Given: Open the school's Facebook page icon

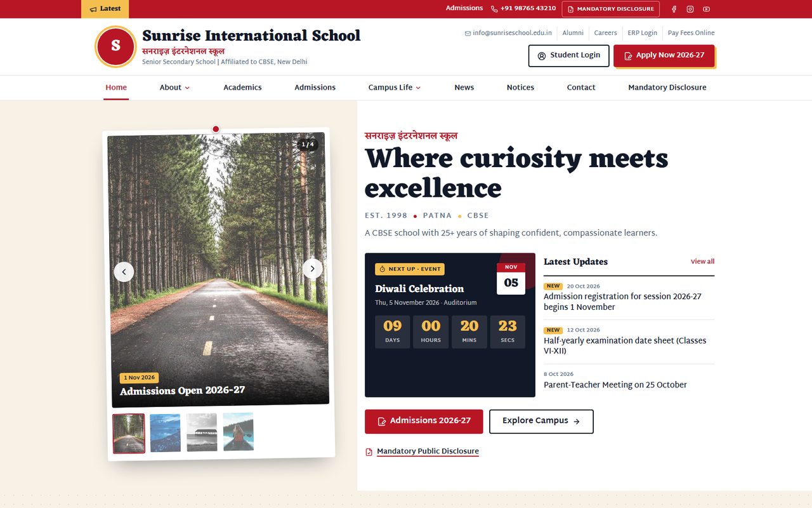Looking at the screenshot, I should 674,9.
